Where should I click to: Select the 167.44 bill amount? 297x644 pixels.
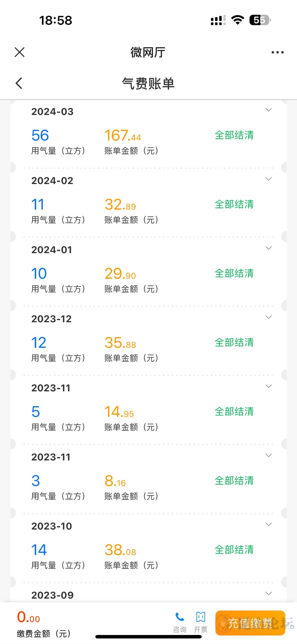pyautogui.click(x=123, y=135)
